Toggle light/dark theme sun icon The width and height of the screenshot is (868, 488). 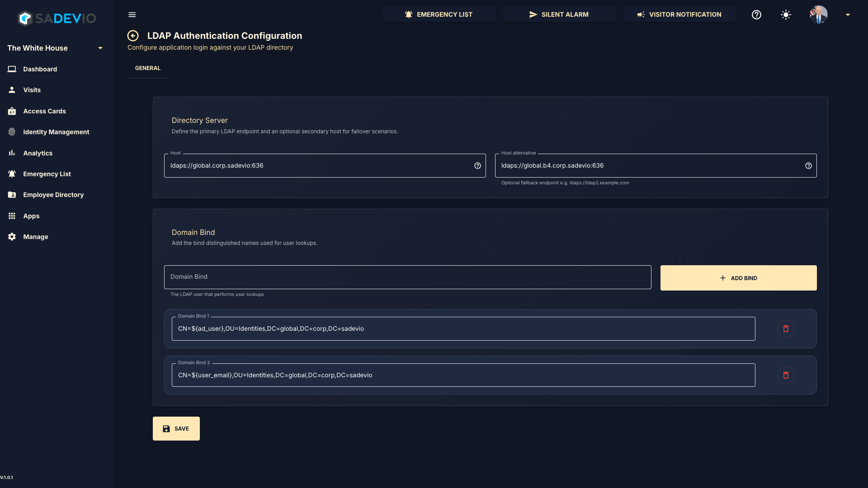tap(786, 14)
